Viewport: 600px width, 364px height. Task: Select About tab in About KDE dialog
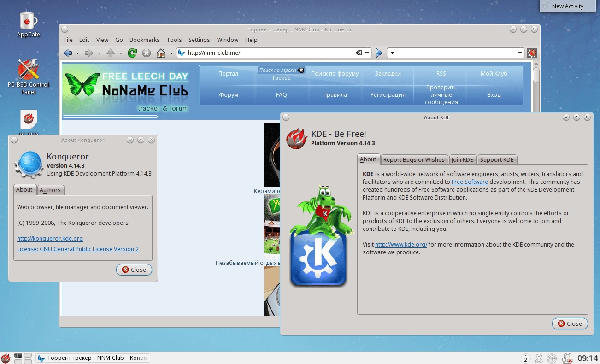coord(368,159)
